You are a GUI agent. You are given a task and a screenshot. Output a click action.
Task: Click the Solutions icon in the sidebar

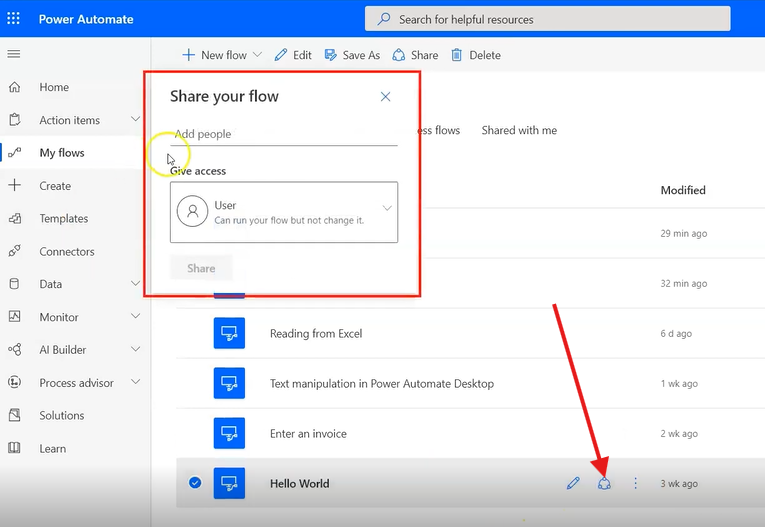pyautogui.click(x=15, y=415)
